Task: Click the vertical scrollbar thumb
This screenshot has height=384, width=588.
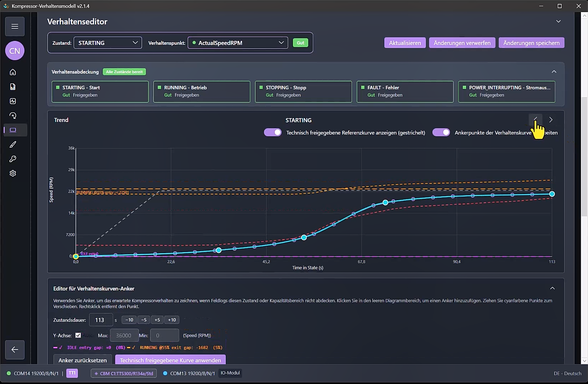Action: [x=584, y=156]
